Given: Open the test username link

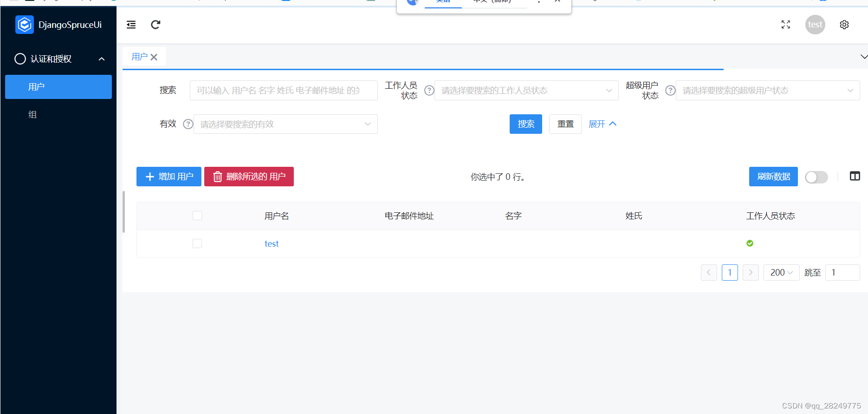Looking at the screenshot, I should coord(272,243).
